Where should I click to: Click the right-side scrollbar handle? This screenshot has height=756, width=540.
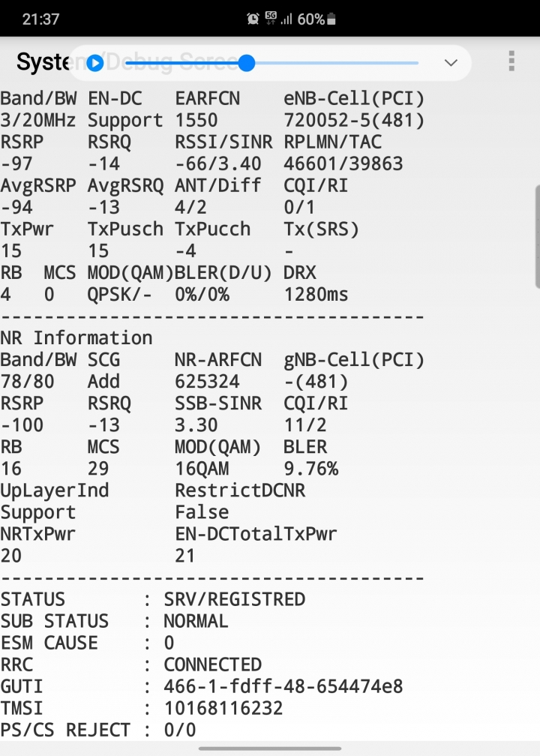538,237
